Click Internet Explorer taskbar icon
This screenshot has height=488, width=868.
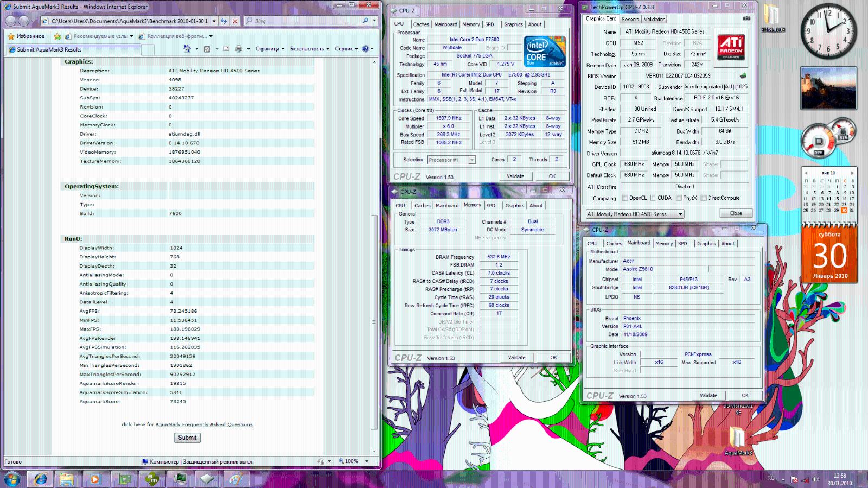40,479
